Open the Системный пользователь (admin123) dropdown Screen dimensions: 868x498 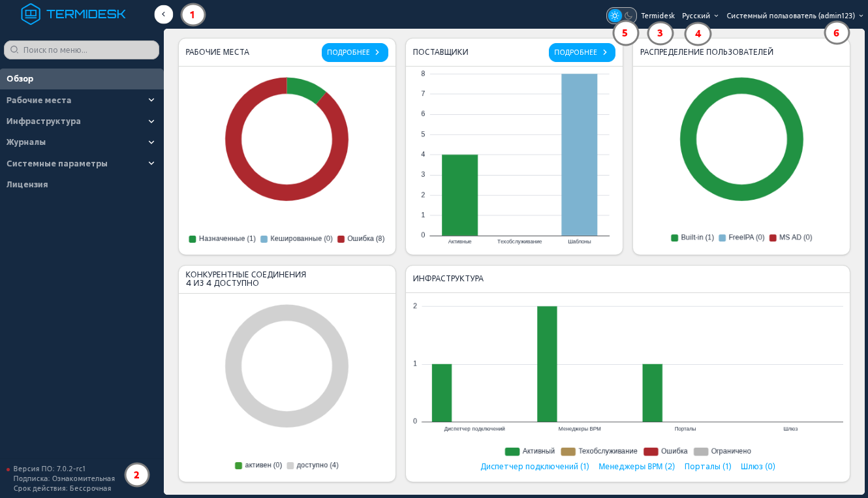pos(795,16)
